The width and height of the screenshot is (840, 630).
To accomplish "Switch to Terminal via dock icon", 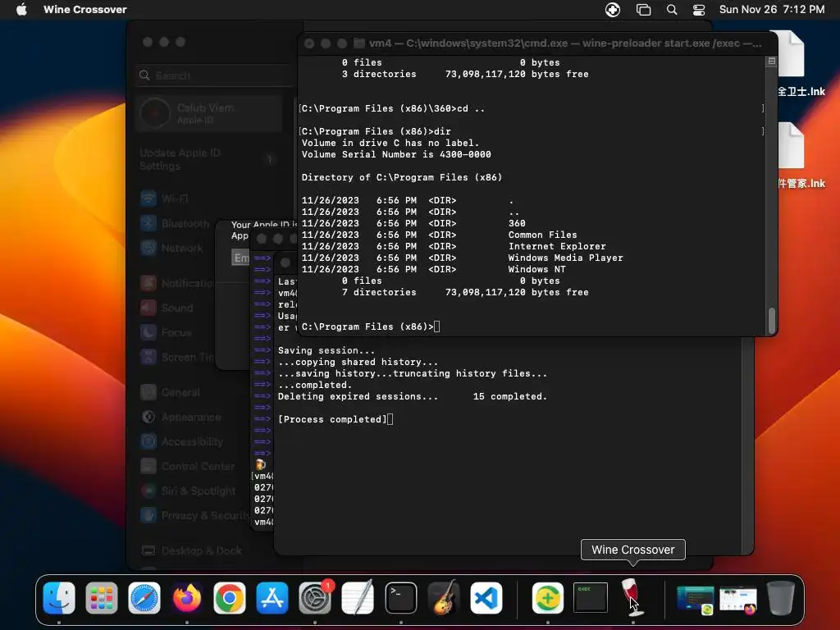I will pyautogui.click(x=400, y=598).
